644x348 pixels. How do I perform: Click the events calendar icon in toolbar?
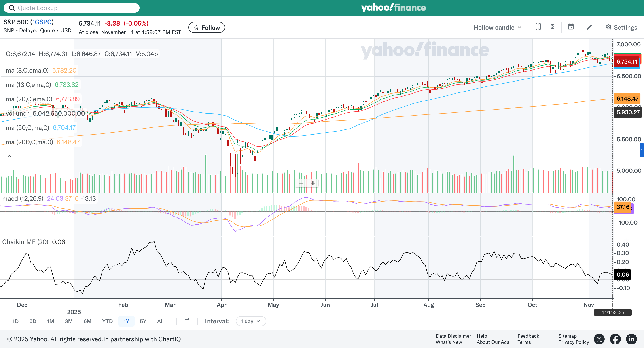(x=571, y=27)
